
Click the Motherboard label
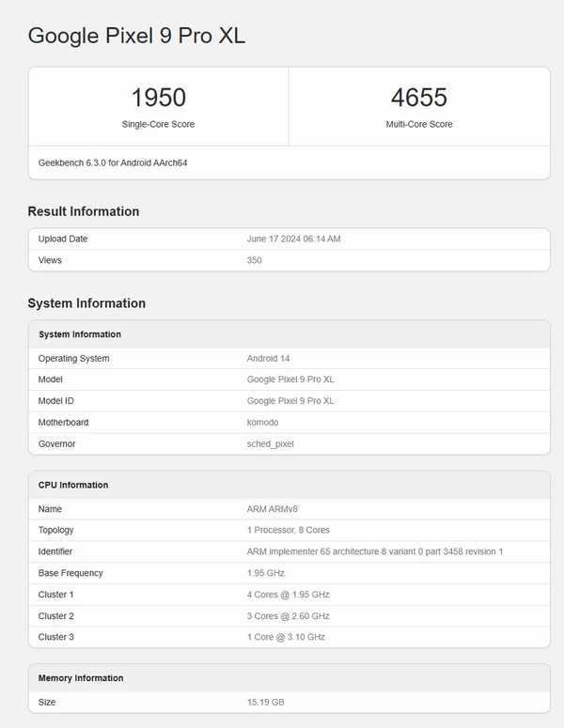point(63,422)
